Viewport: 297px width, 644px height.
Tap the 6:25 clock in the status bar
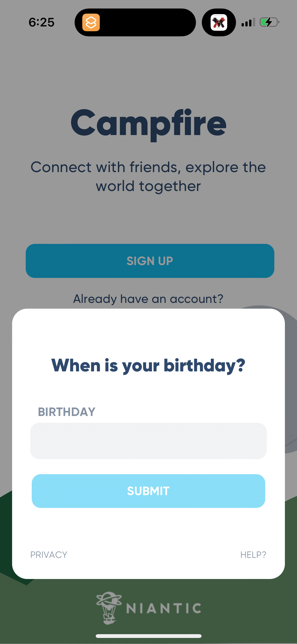click(42, 22)
